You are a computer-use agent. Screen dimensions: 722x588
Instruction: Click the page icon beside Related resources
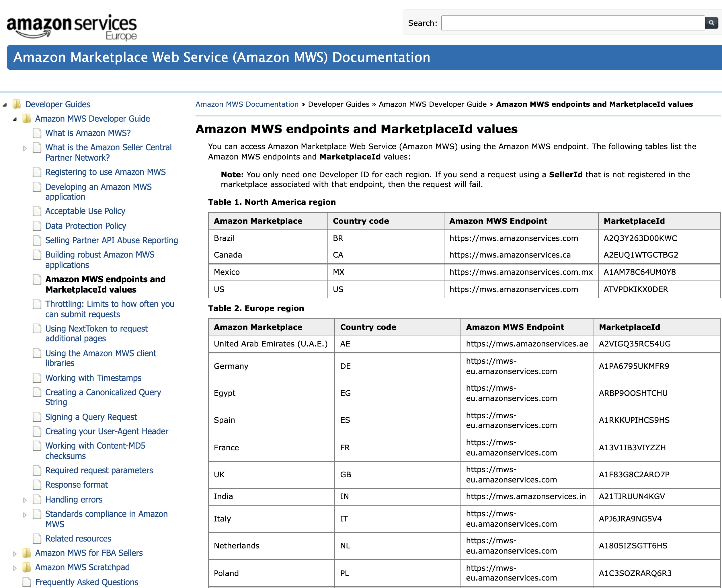(x=37, y=538)
